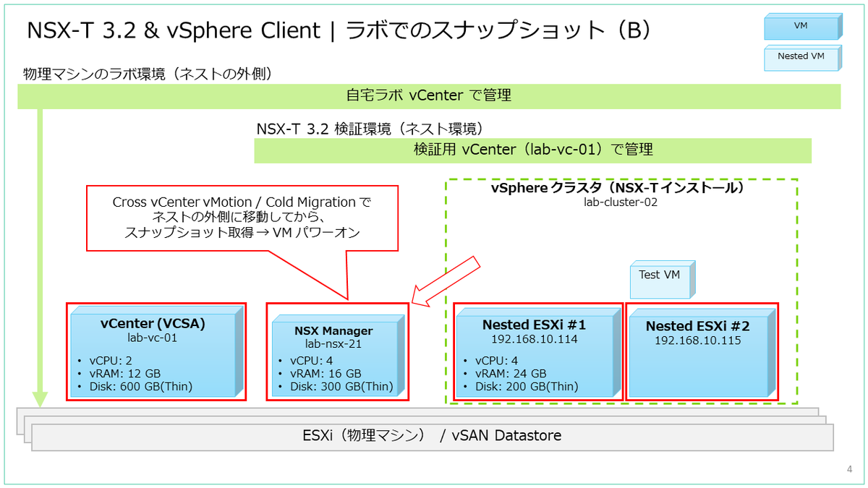The width and height of the screenshot is (868, 488).
Task: Select the '検証用 vCenter（lab-vc-01）で管理' bar
Action: (532, 150)
